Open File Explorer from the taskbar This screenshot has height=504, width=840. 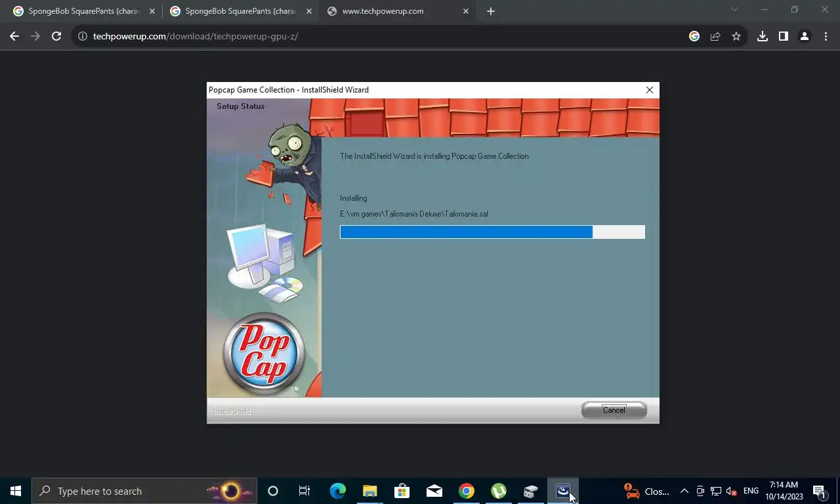[370, 491]
